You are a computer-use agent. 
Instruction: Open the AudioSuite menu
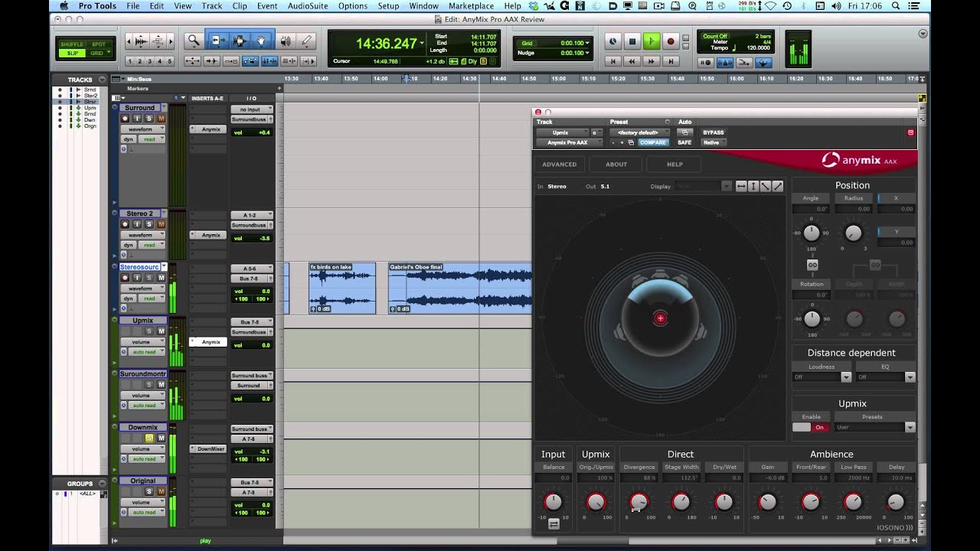306,6
